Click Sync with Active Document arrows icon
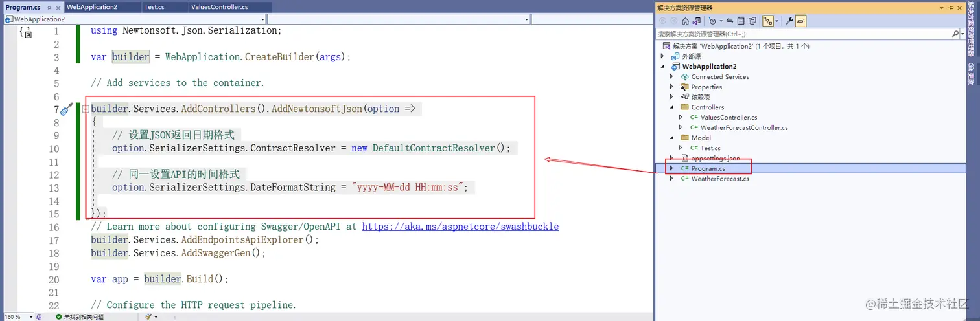This screenshot has height=321, width=980. click(x=730, y=21)
